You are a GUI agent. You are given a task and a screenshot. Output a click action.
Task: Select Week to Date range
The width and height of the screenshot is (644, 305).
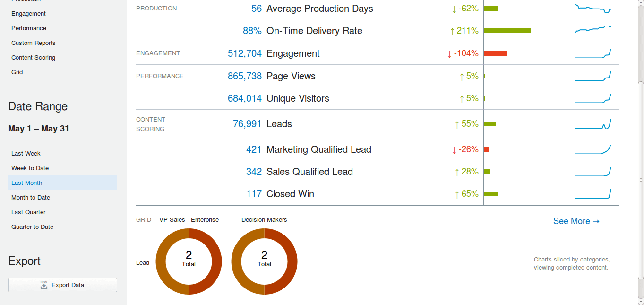pos(30,168)
